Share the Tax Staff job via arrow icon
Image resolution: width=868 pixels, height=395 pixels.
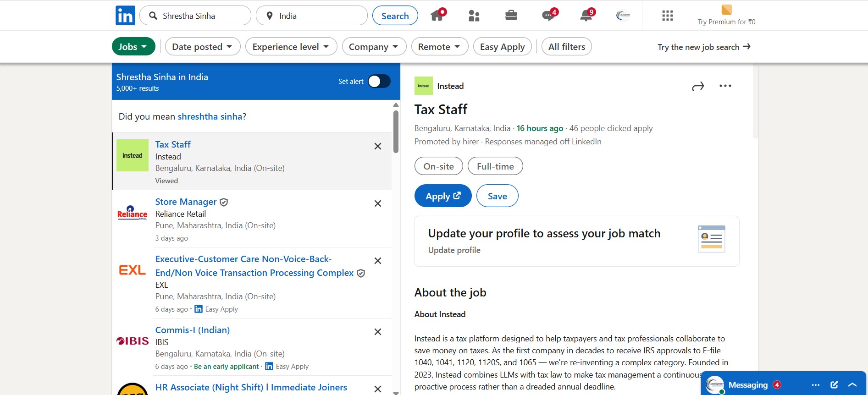(698, 86)
